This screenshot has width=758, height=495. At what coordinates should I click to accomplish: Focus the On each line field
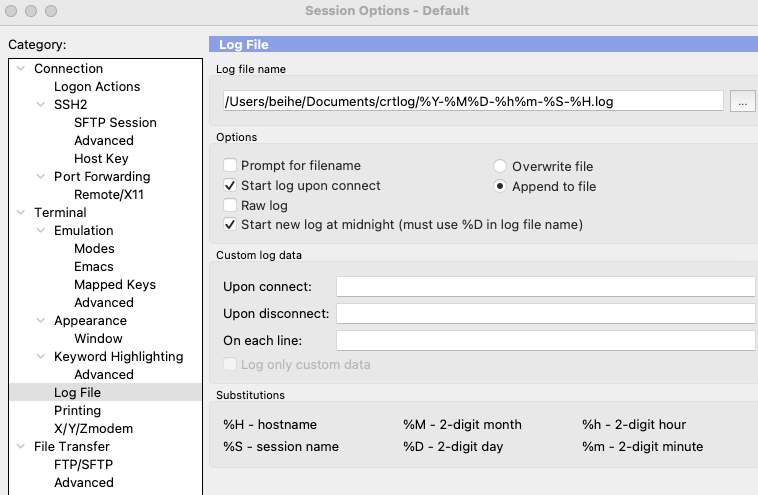pyautogui.click(x=545, y=340)
